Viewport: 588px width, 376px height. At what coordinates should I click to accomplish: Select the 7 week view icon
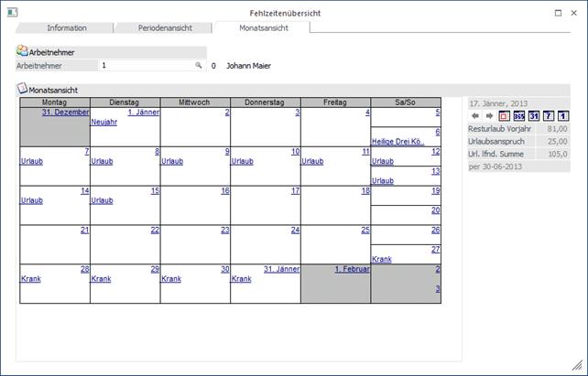(548, 116)
